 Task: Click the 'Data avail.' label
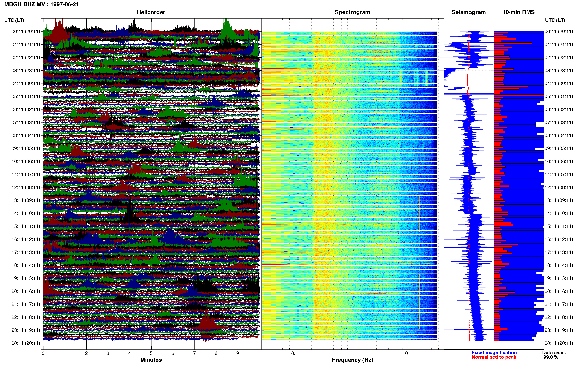554,353
